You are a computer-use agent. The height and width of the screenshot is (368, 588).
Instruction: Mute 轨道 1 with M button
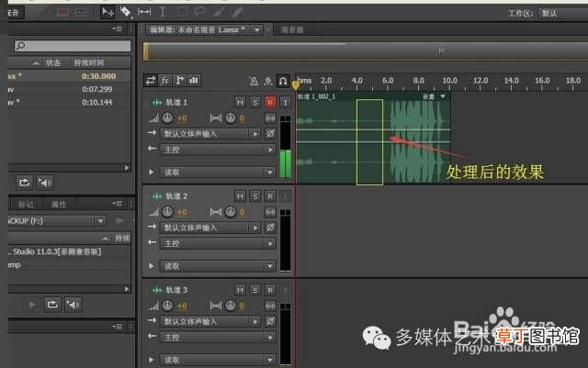click(240, 102)
